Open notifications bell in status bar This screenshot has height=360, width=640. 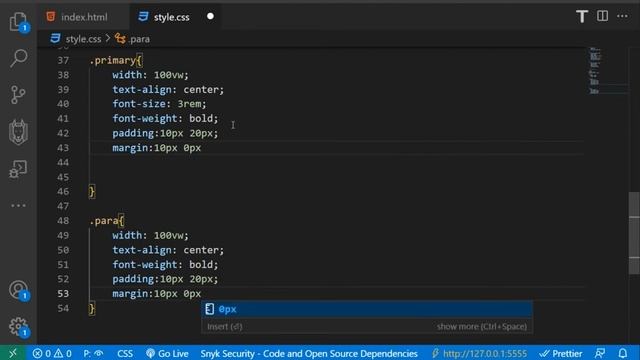622,353
